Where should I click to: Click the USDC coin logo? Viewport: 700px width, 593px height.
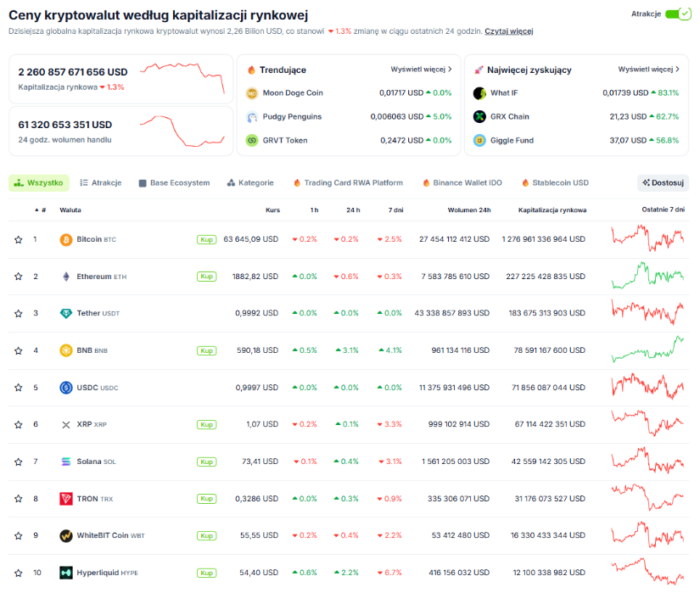point(66,388)
